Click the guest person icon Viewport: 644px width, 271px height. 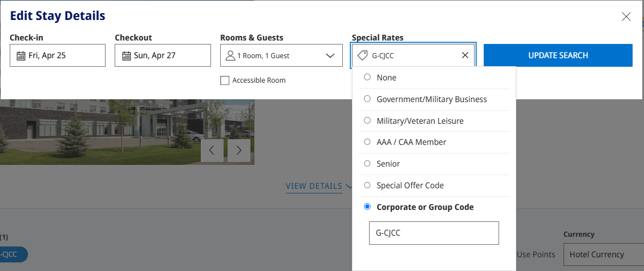(x=230, y=55)
